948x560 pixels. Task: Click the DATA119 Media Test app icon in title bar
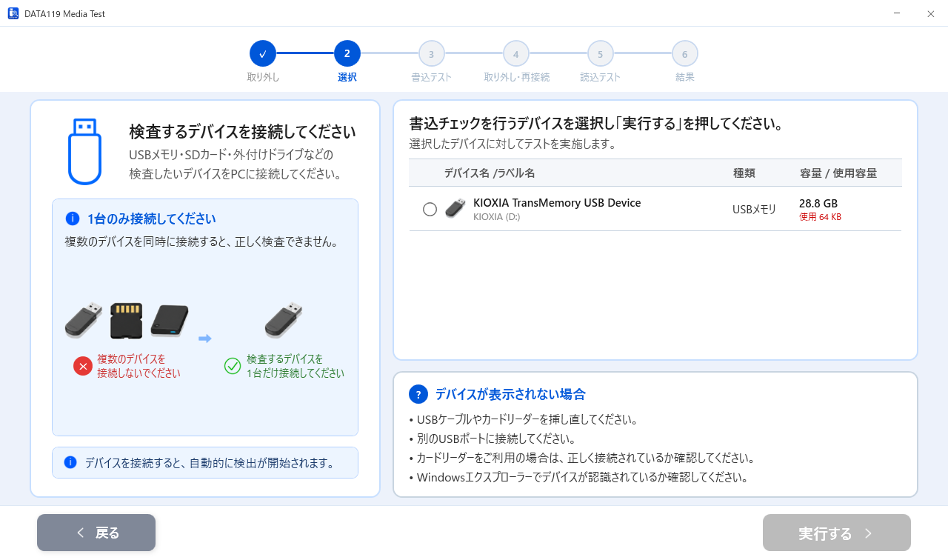coord(13,13)
